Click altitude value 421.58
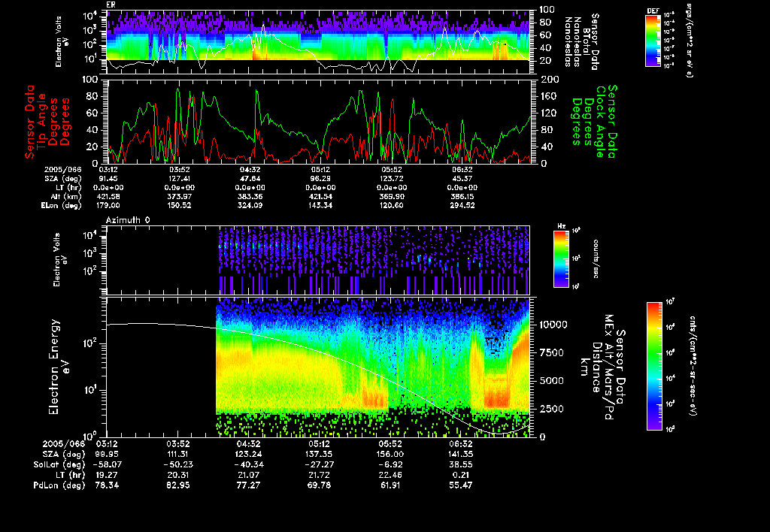770x532 pixels. (108, 197)
